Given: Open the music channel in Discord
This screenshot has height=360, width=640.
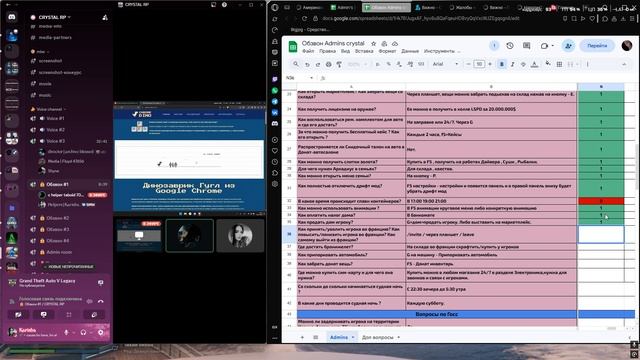Looking at the screenshot, I should pos(45,95).
